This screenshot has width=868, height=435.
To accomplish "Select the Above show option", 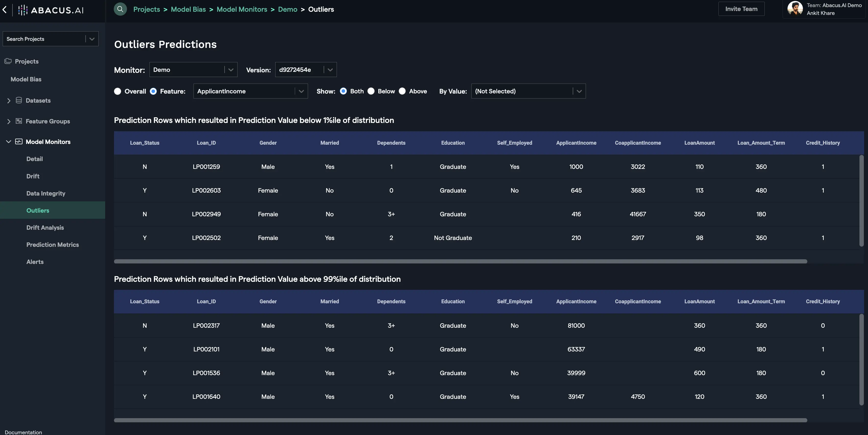I will click(402, 91).
